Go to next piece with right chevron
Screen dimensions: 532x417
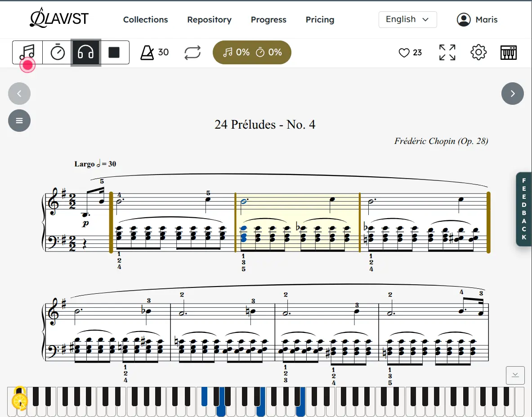(512, 93)
